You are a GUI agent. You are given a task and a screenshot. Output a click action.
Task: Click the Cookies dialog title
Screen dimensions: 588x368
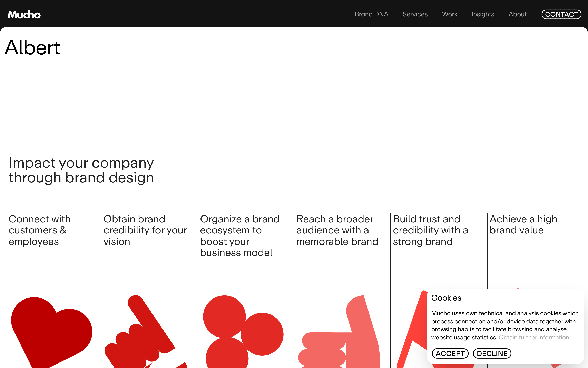446,298
